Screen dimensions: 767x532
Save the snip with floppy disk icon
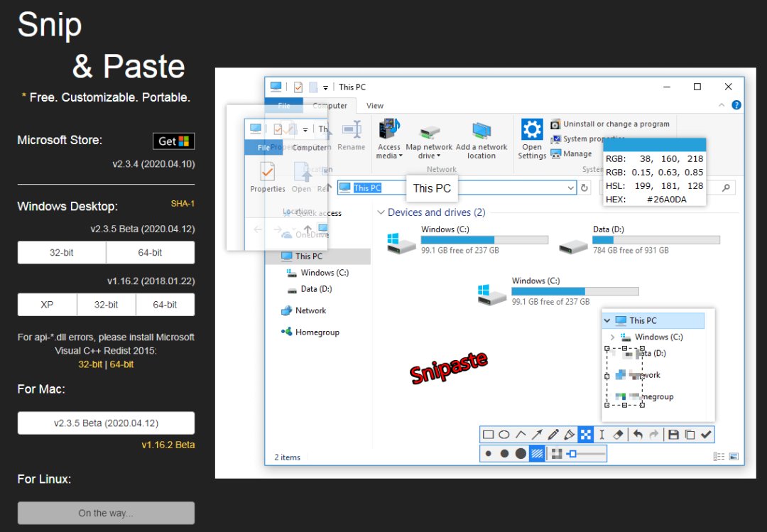(673, 435)
